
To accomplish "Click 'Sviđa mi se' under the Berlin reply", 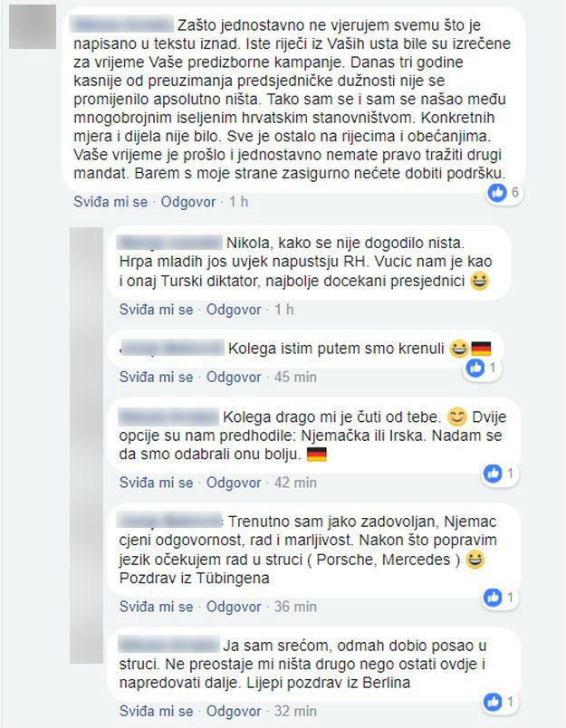I will pos(156,712).
